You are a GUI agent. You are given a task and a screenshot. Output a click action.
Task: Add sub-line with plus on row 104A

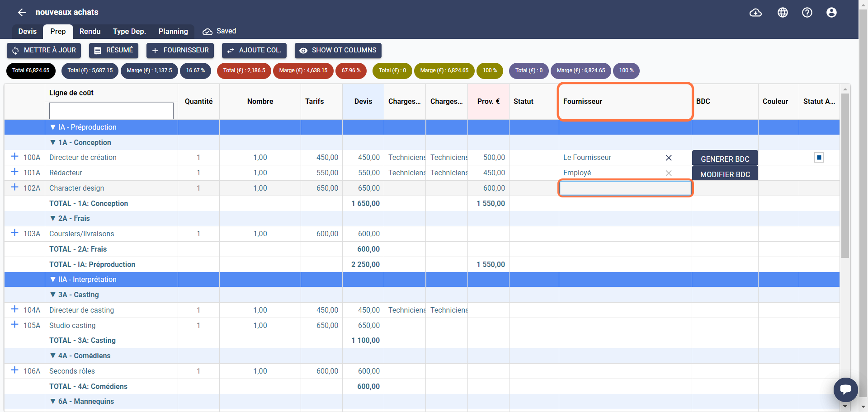pos(14,309)
